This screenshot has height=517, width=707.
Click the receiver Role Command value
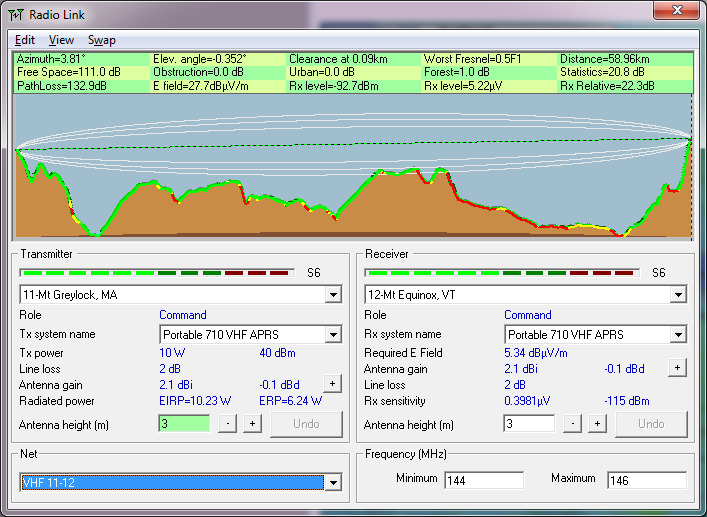528,315
